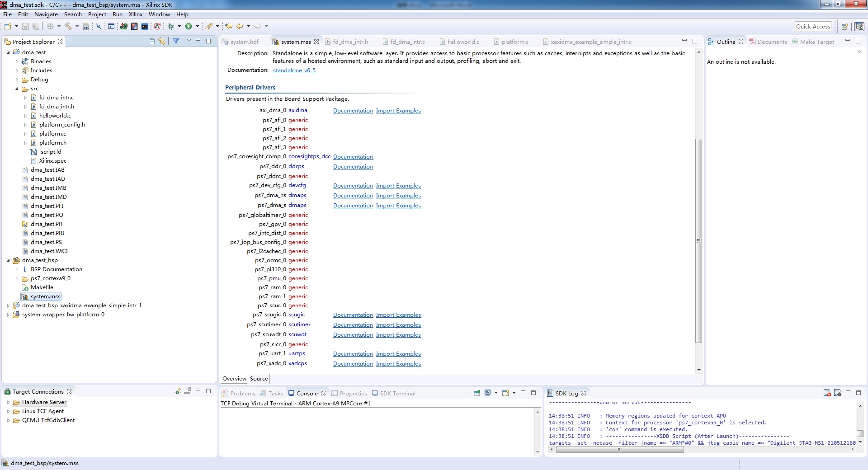
Task: Click the Save All toolbar icon
Action: point(36,26)
